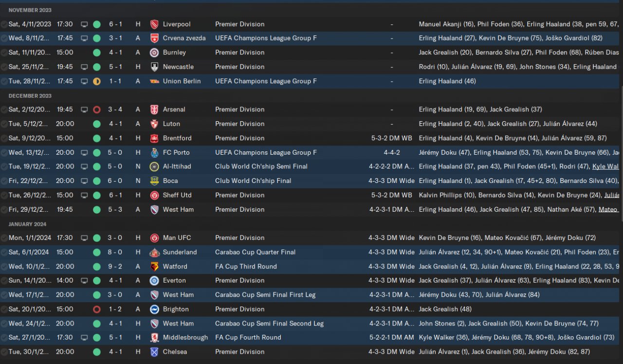Viewport: 623px width, 364px height.
Task: Open Carabao Cup Quarter Final competition
Action: pos(255,252)
